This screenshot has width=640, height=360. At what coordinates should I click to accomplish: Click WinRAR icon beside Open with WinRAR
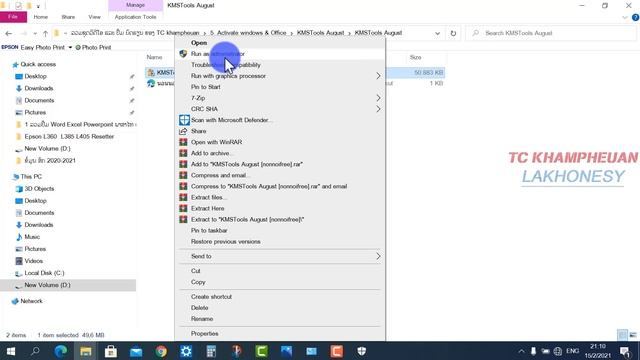click(x=183, y=142)
